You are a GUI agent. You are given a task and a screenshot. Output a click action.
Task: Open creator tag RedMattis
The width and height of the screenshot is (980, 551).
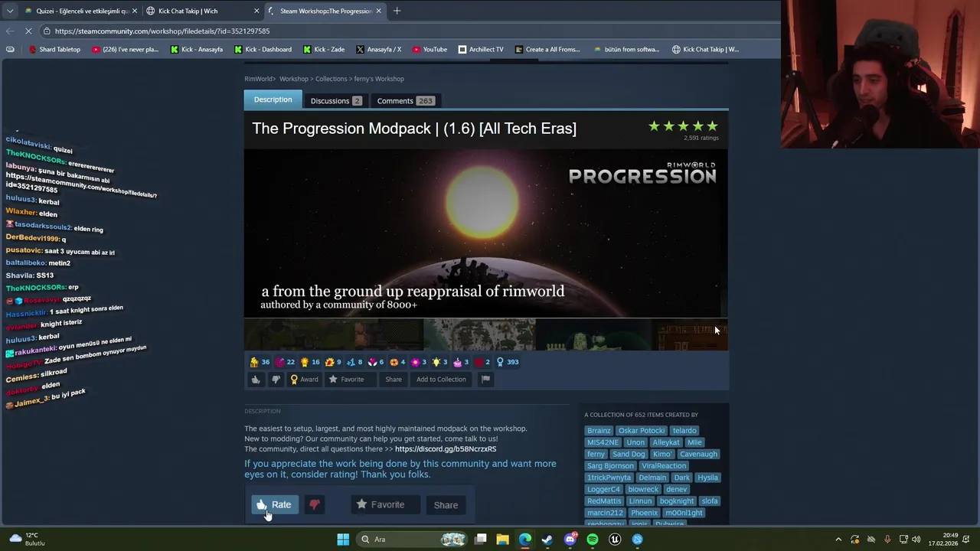click(604, 501)
